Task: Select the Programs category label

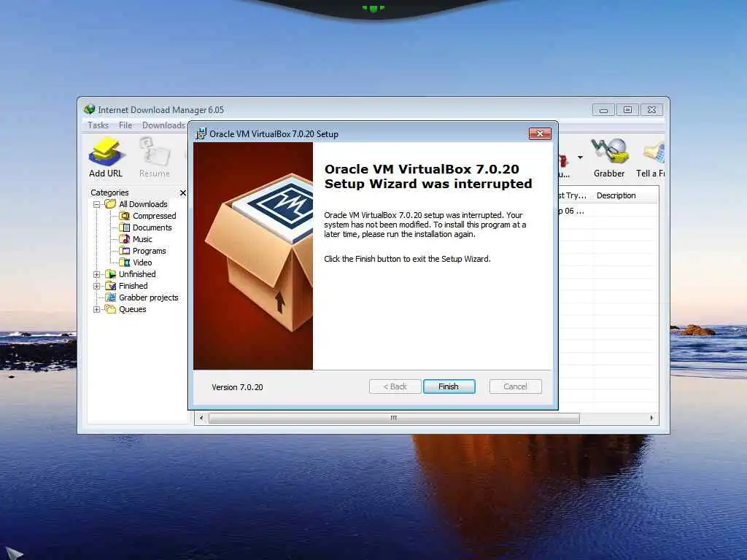Action: [x=149, y=251]
